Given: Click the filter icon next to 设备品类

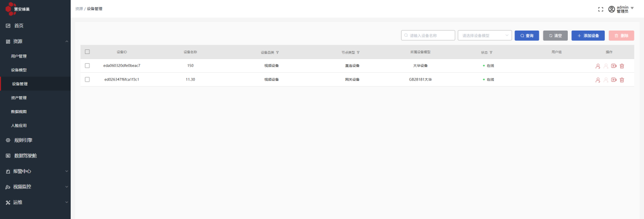Looking at the screenshot, I should tap(278, 52).
